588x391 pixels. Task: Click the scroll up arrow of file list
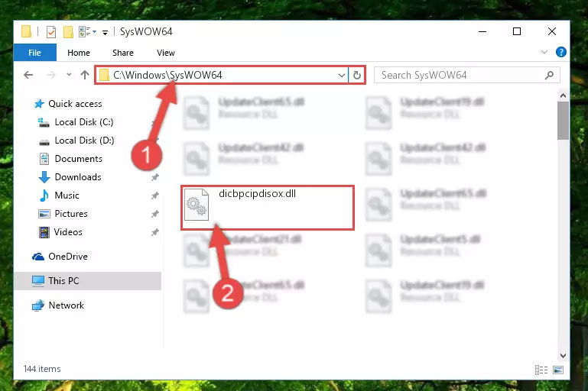click(x=563, y=95)
